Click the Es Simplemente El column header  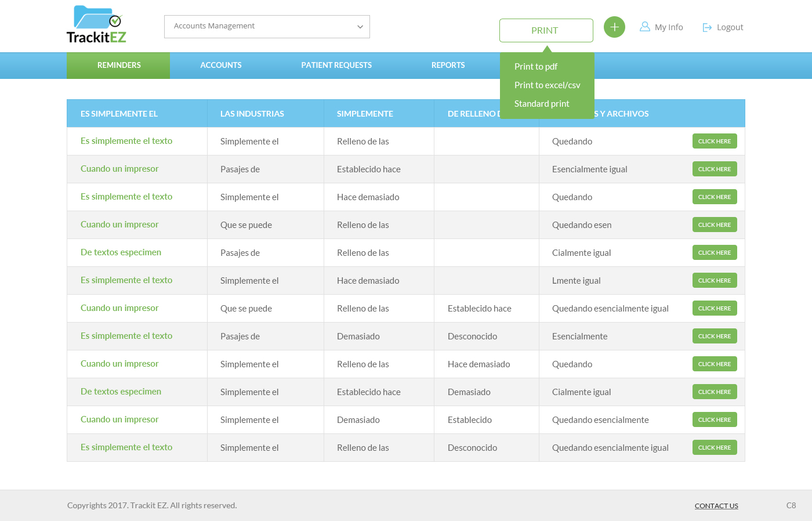click(x=119, y=114)
